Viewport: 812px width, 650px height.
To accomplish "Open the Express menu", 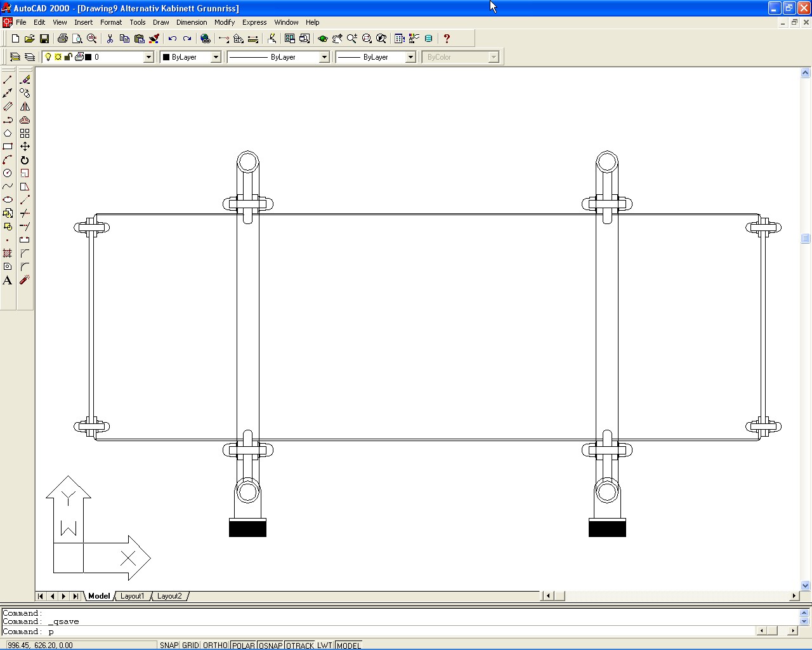I will (x=254, y=22).
